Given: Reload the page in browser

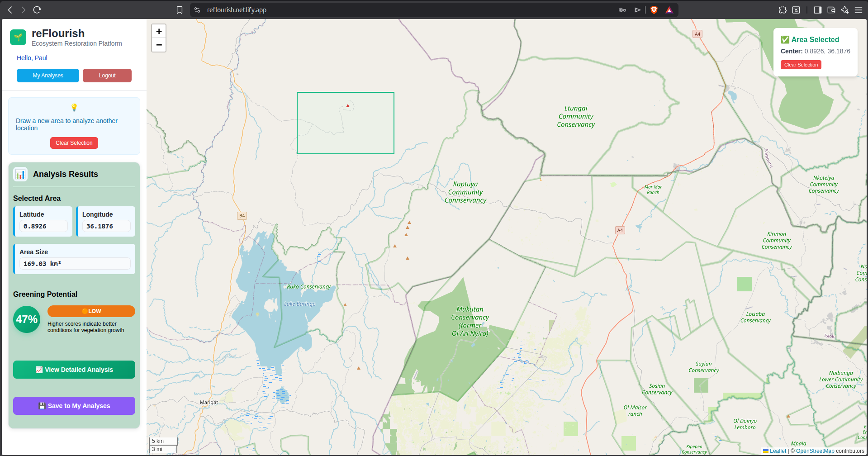Looking at the screenshot, I should (x=37, y=10).
